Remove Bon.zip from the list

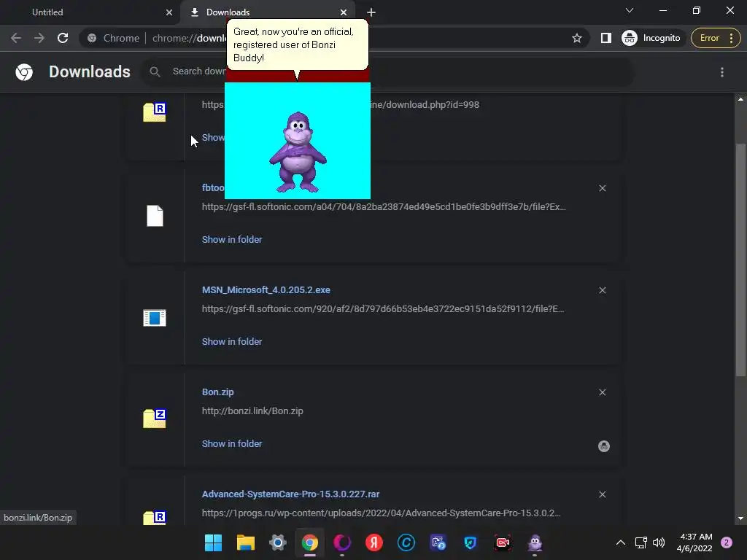click(602, 392)
